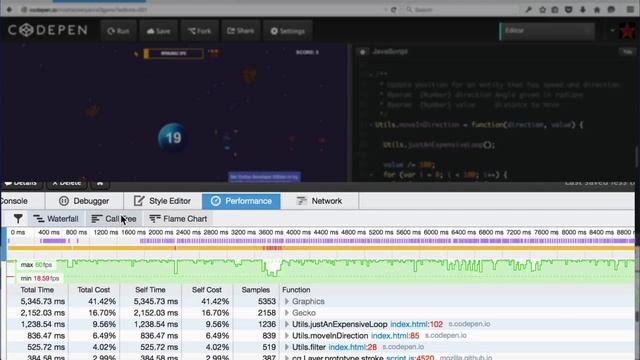Sort by Total Cost column
The height and width of the screenshot is (360, 640).
pos(94,290)
